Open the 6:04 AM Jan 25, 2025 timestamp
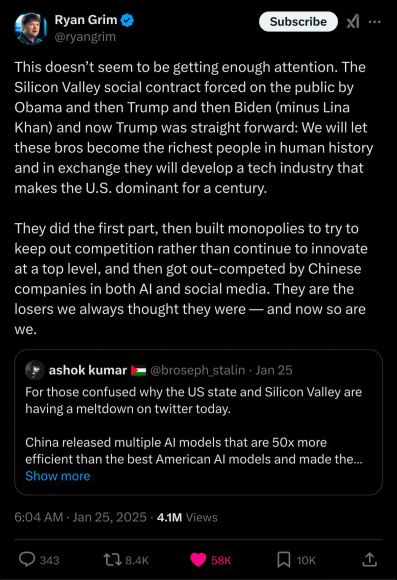The height and width of the screenshot is (580, 397). click(80, 517)
